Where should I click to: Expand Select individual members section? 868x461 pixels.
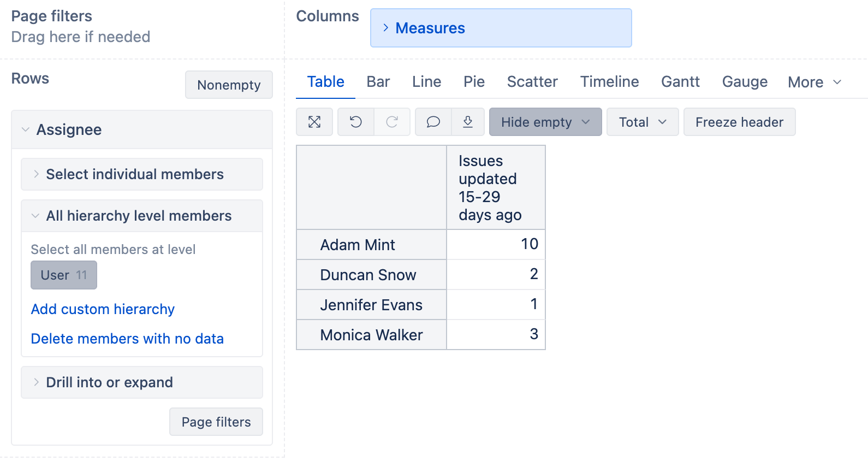[x=134, y=174]
